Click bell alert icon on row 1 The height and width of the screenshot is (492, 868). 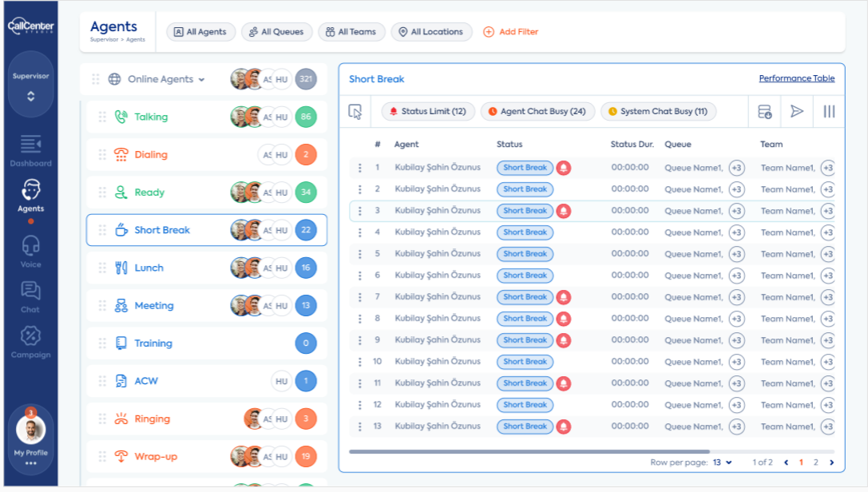click(564, 168)
